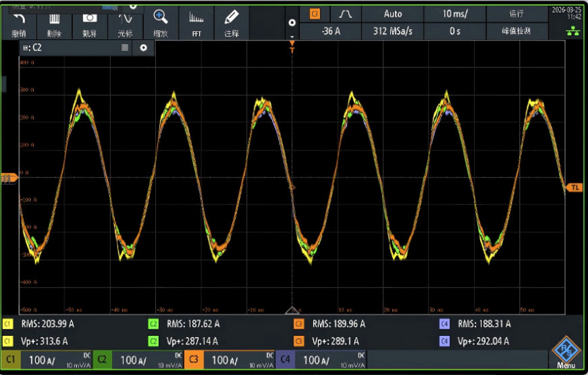Image resolution: width=588 pixels, height=375 pixels.
Task: Open C2 100 A/ vertical scale setting
Action: click(148, 360)
